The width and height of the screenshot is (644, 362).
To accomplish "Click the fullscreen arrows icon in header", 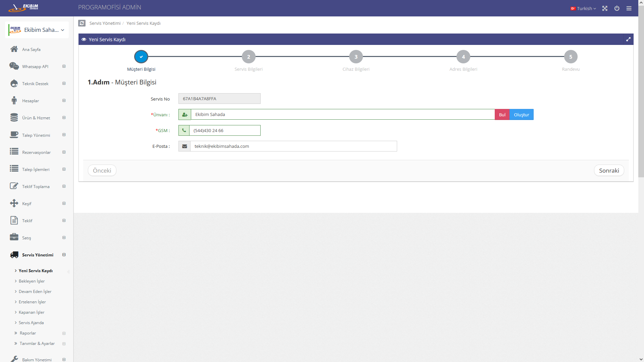I will click(x=605, y=8).
